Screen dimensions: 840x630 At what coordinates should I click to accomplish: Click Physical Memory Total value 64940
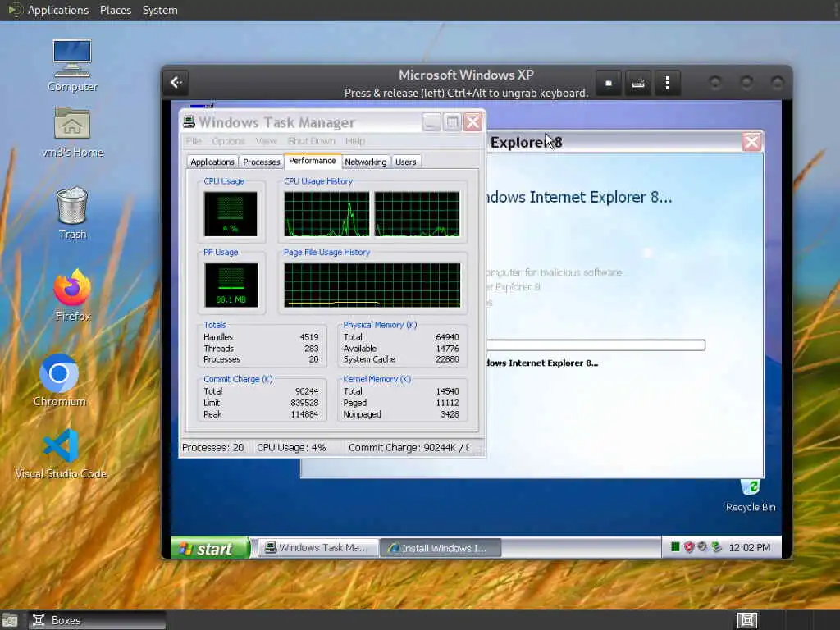[x=447, y=337]
